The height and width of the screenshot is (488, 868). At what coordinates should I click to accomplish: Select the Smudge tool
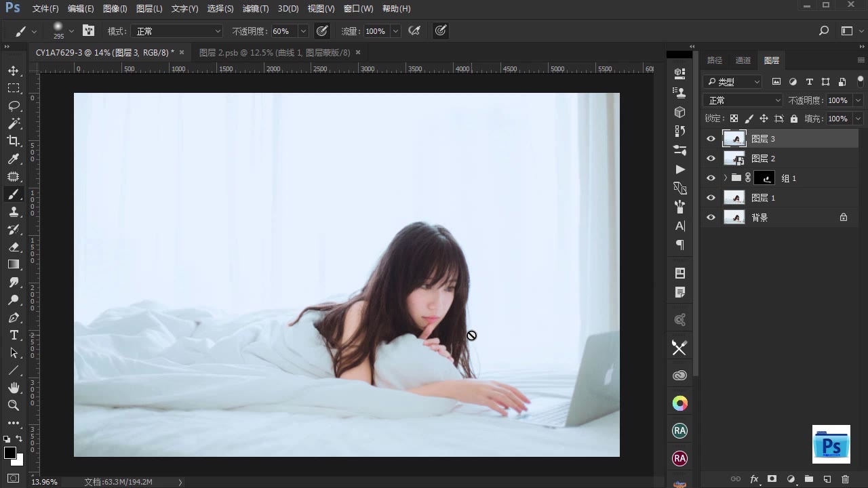pos(14,282)
